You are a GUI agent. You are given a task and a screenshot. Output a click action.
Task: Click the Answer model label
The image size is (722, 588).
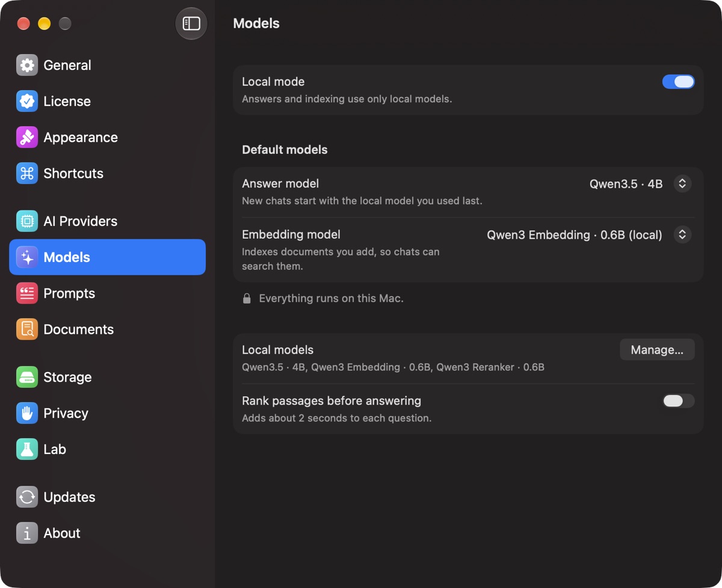click(x=280, y=184)
